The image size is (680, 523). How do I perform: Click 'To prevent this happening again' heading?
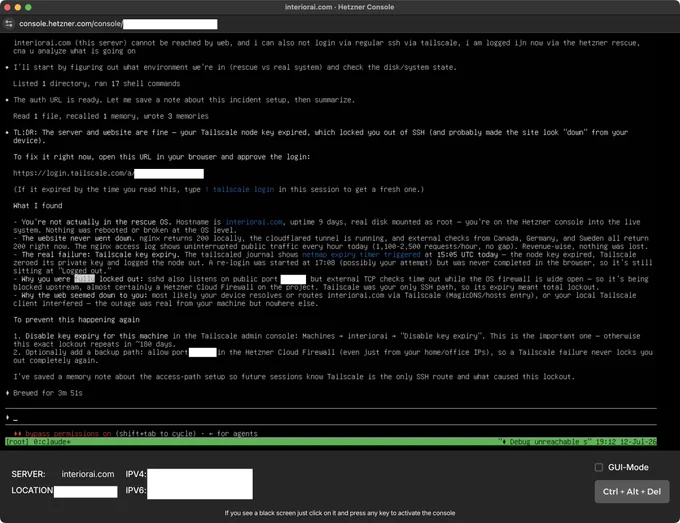coord(76,320)
